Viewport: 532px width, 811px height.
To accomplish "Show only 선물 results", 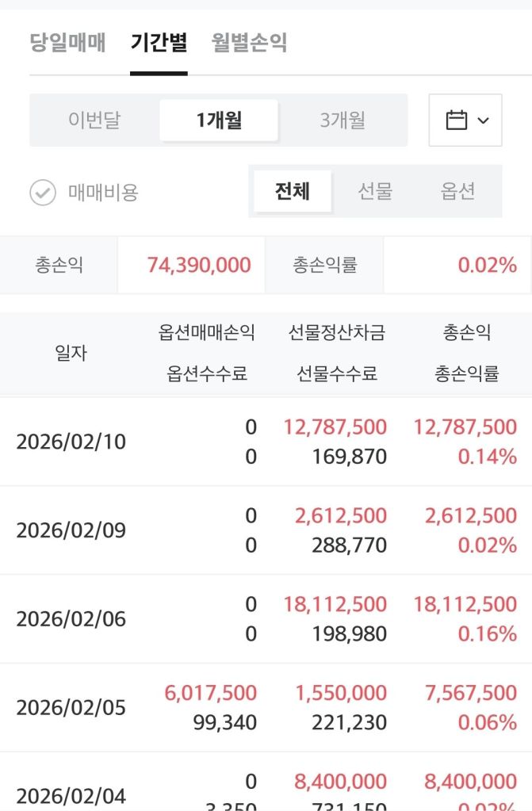I will coord(375,191).
